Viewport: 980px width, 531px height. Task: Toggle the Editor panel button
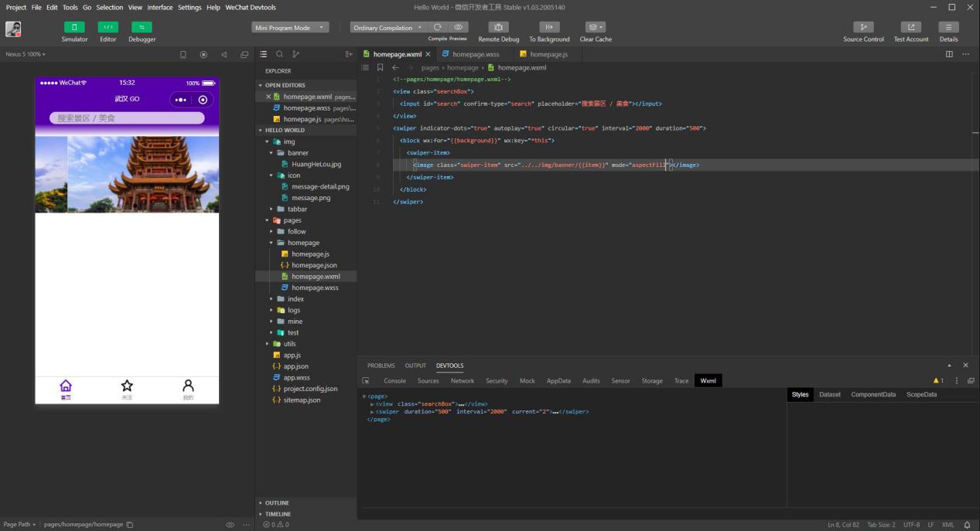tap(108, 27)
